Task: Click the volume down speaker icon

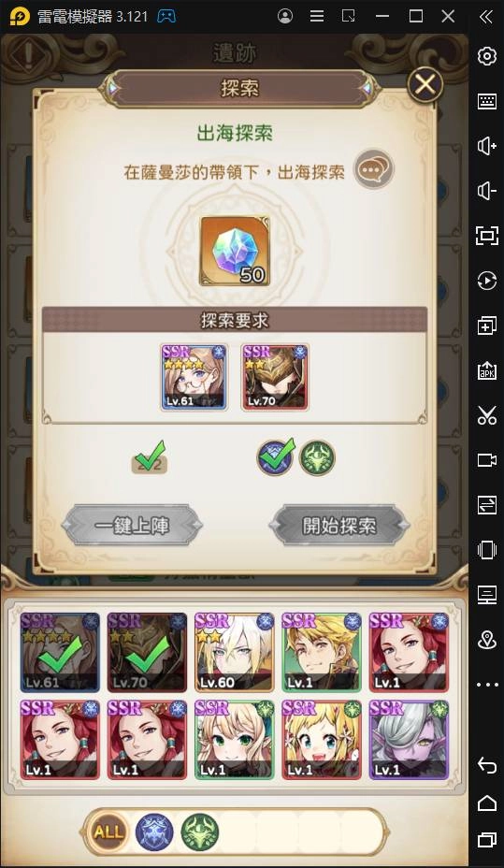Action: point(486,192)
